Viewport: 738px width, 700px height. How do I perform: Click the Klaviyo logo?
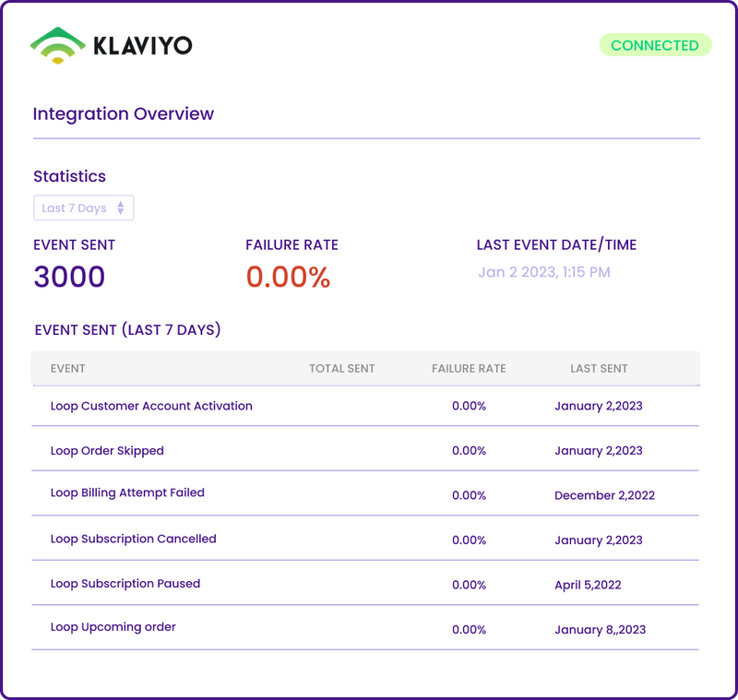(x=111, y=45)
